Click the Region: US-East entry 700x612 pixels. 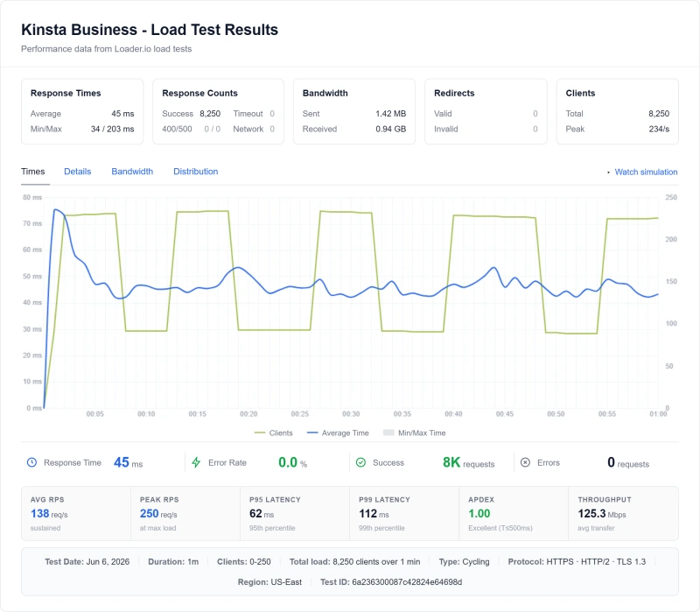pyautogui.click(x=269, y=582)
